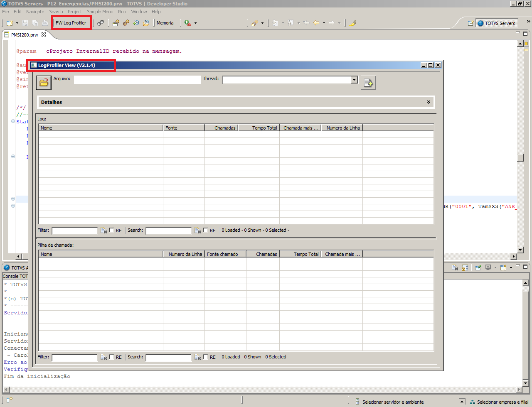Click the Print toolbar icon
Screen dimensions: 532x407
(45, 23)
